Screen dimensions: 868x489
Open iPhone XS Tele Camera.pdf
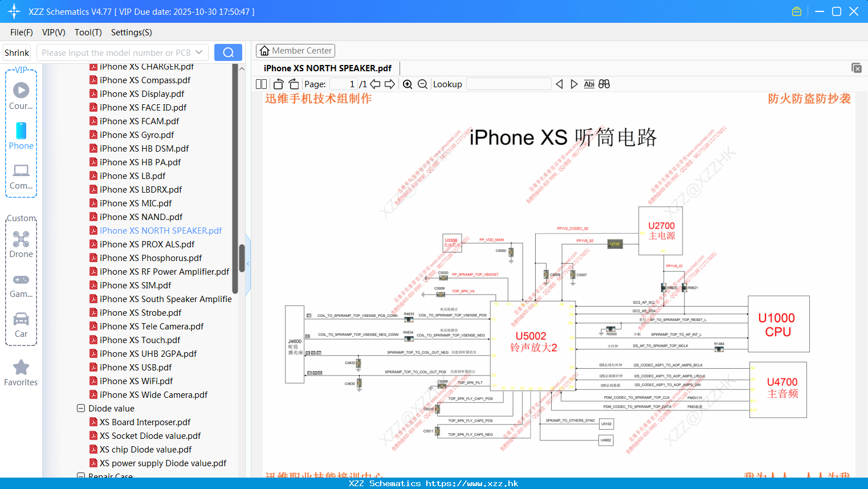click(152, 326)
